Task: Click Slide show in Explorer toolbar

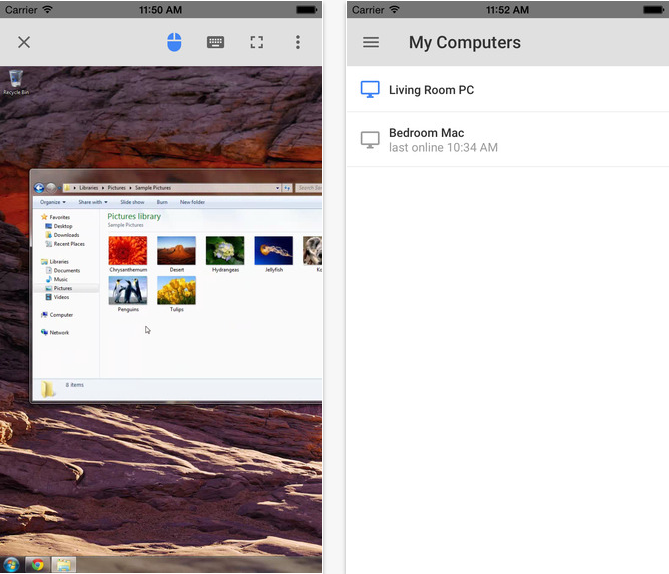Action: [x=132, y=202]
